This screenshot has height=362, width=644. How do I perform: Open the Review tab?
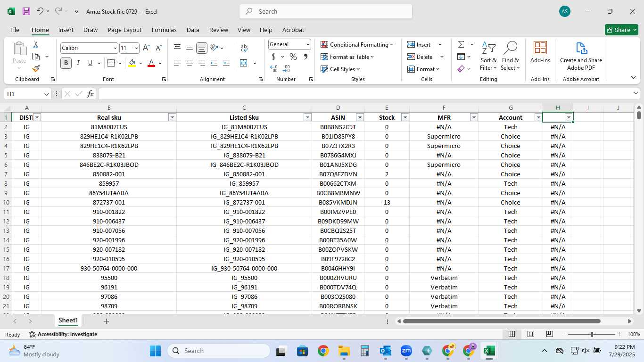tap(219, 30)
